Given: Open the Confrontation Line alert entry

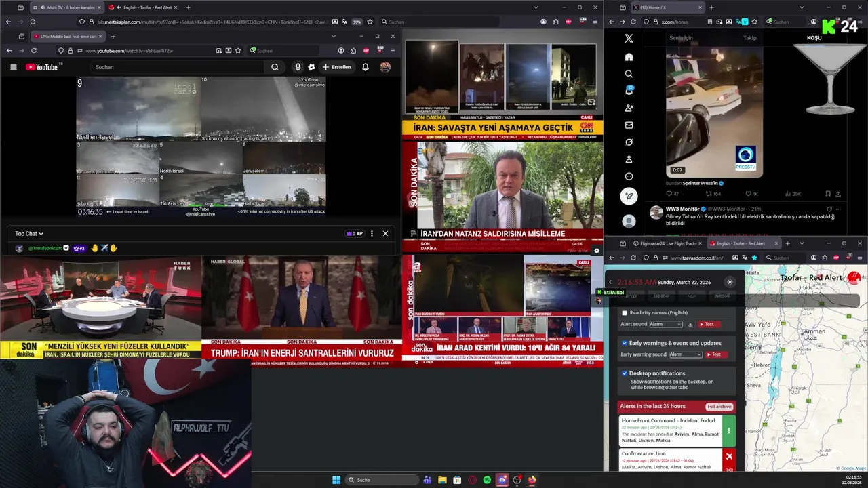Looking at the screenshot, I should (677, 460).
